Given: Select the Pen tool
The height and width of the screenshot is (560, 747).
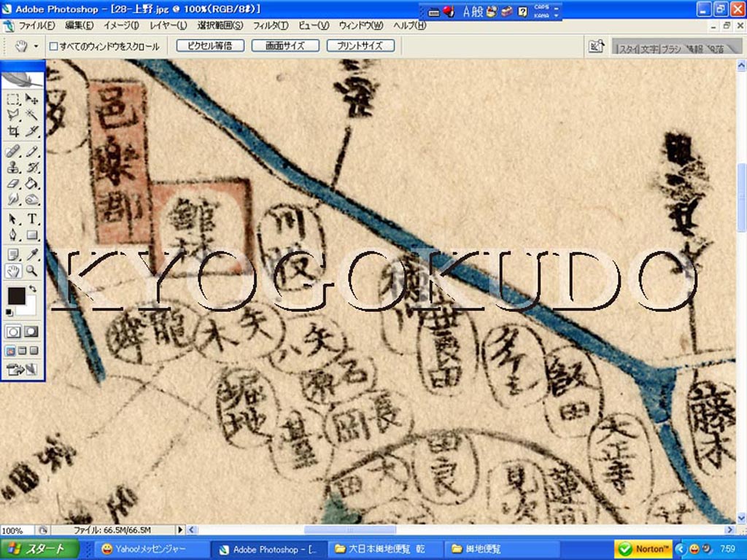Looking at the screenshot, I should [x=13, y=235].
